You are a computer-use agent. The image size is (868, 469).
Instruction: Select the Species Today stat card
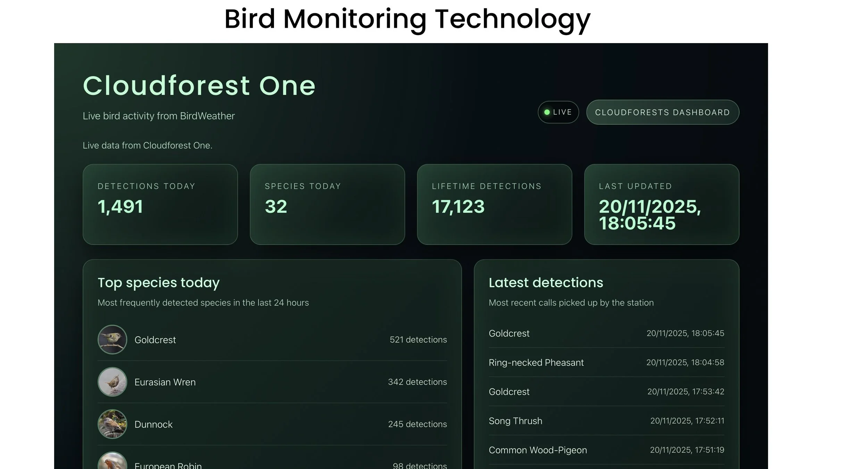(x=327, y=204)
